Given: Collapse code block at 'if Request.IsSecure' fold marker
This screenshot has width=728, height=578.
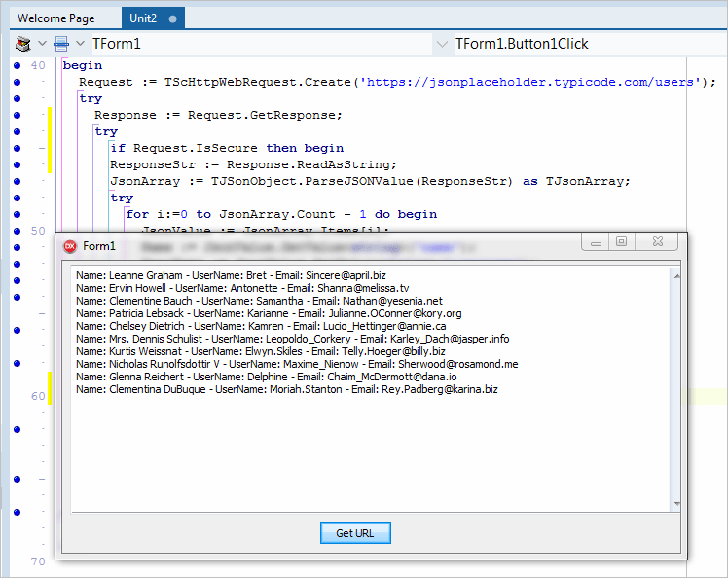Looking at the screenshot, I should coord(42,149).
